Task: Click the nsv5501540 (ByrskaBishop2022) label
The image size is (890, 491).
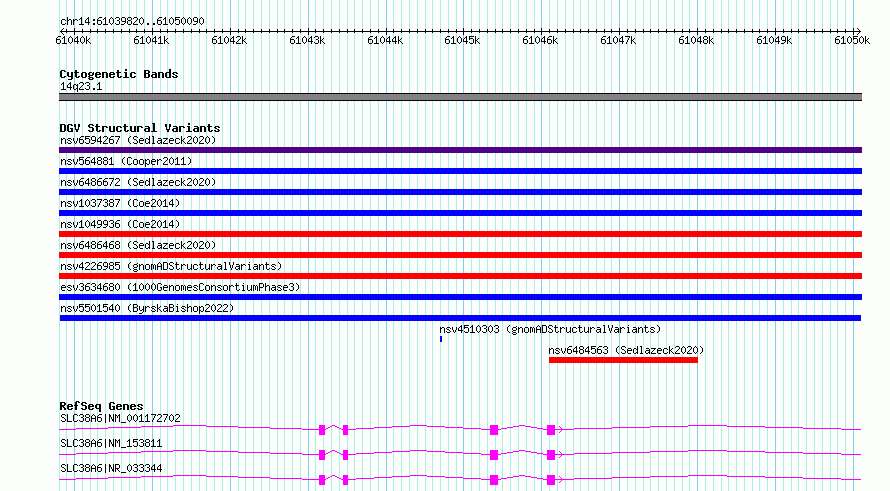Action: coord(147,308)
